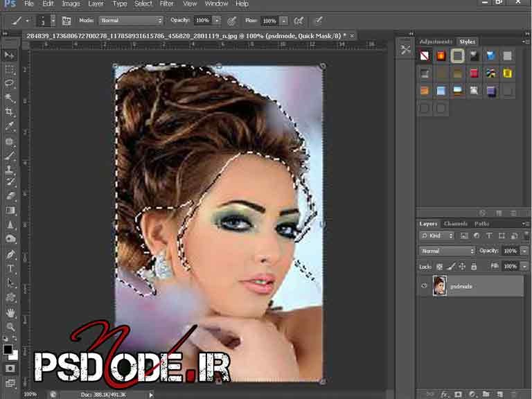Open the Layer menu

pos(96,3)
